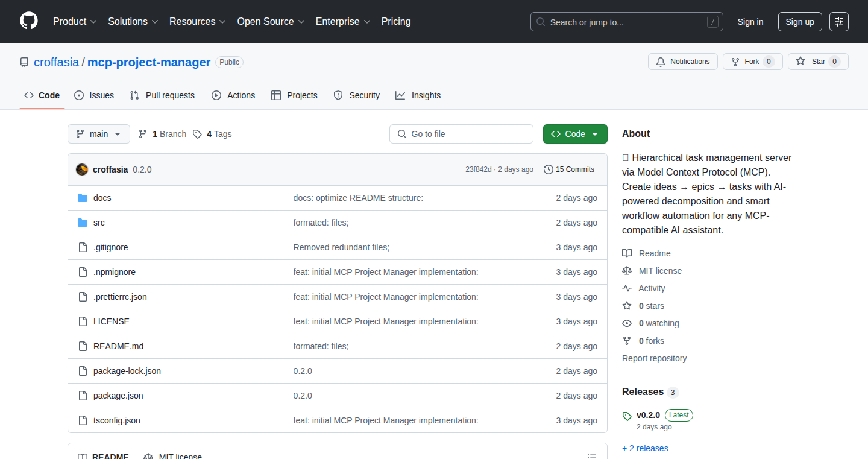
Task: Open the 'Removed redundant files;' commit message
Action: pos(341,247)
